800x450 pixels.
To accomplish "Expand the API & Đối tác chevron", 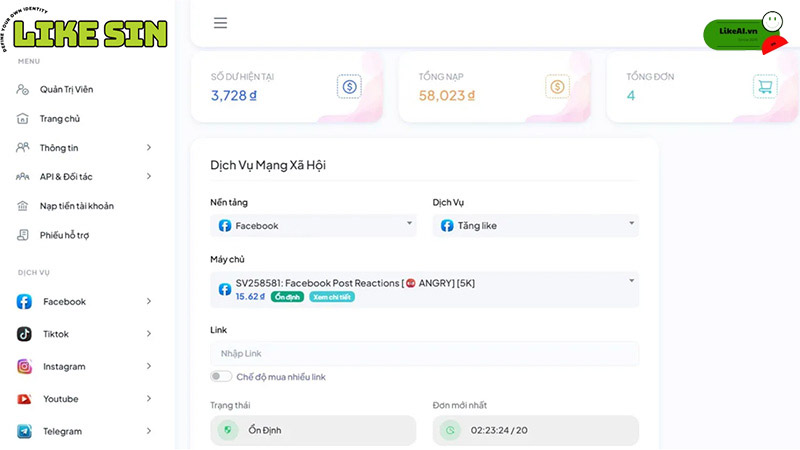I will click(149, 176).
